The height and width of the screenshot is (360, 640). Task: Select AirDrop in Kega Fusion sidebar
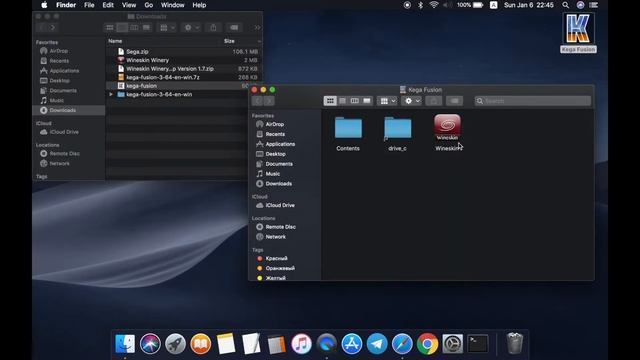click(274, 124)
